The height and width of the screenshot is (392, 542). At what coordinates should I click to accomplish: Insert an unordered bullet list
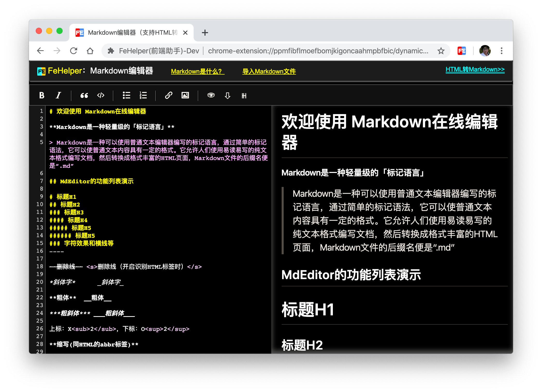tap(126, 96)
